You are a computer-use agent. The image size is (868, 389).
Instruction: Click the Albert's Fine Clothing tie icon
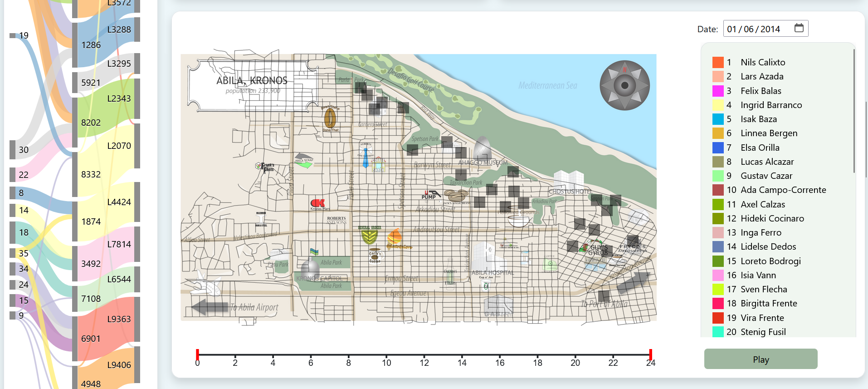pyautogui.click(x=366, y=155)
